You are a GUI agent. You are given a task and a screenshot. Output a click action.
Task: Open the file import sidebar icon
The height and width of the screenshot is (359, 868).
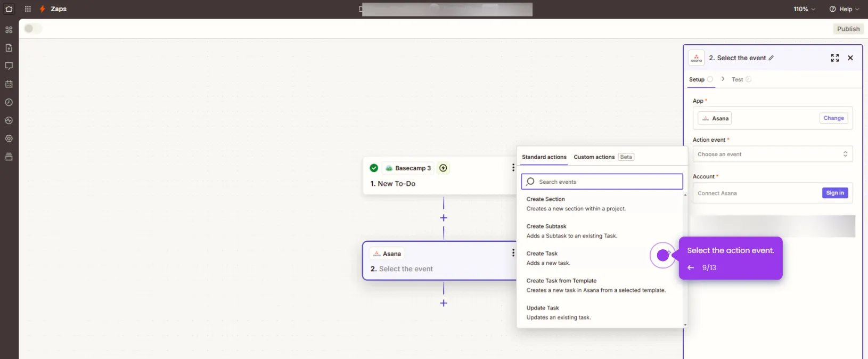coord(9,48)
